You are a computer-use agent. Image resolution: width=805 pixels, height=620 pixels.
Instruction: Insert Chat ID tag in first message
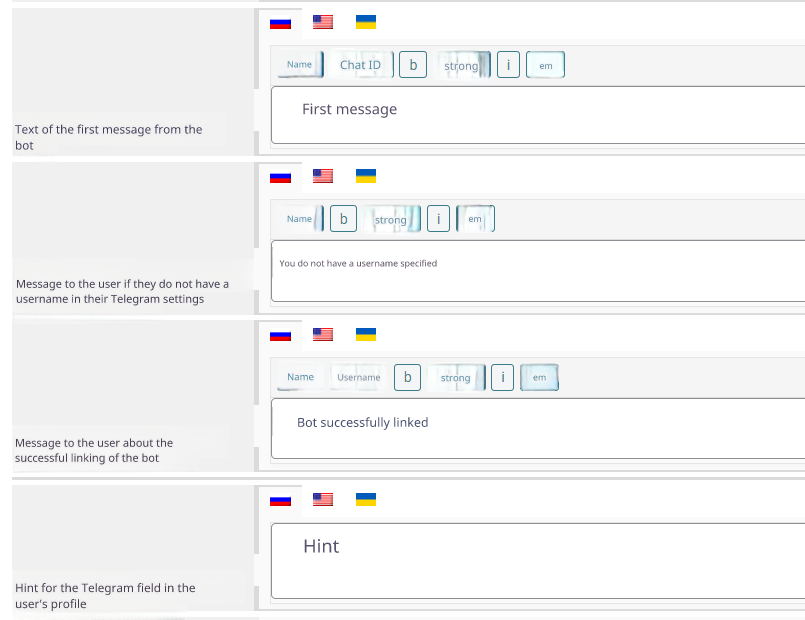[360, 65]
